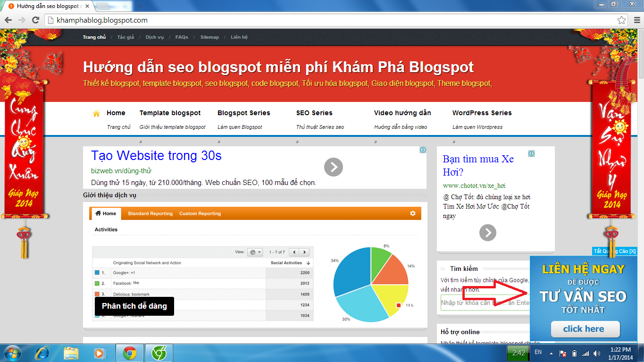The width and height of the screenshot is (644, 362).
Task: Go back with browser back arrow
Action: click(x=8, y=20)
